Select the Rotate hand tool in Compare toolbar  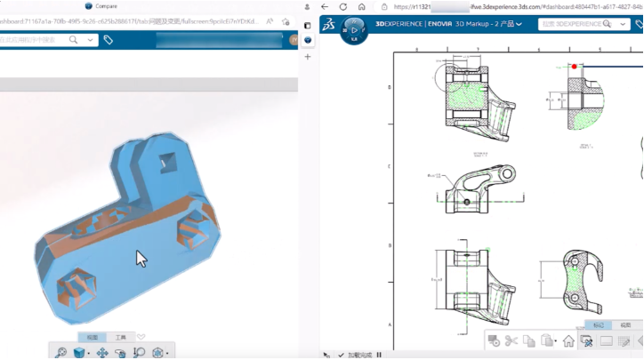(120, 353)
